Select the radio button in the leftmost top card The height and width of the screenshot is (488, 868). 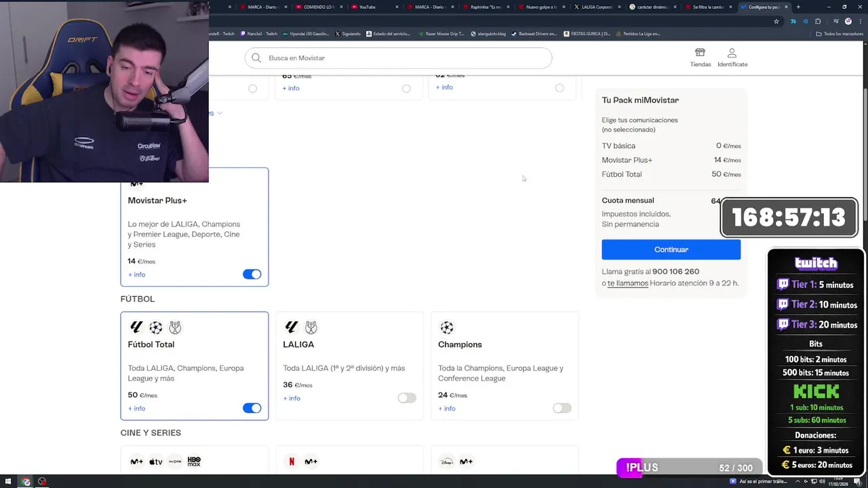pyautogui.click(x=252, y=88)
